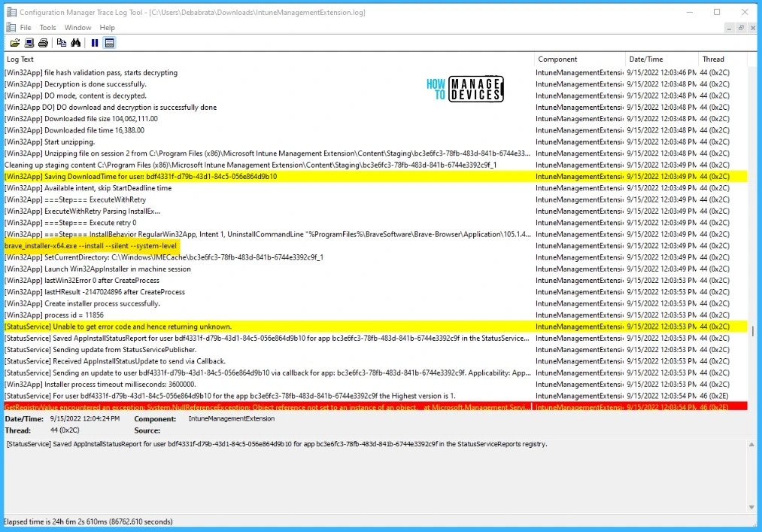762x532 pixels.
Task: Click the Copy to clipboard toolbar icon
Action: (x=62, y=43)
